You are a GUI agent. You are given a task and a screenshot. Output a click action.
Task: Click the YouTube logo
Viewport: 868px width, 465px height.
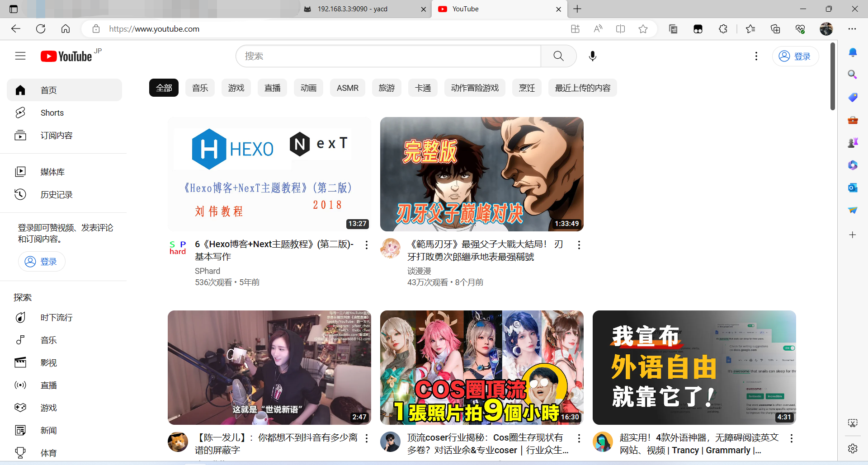point(66,56)
